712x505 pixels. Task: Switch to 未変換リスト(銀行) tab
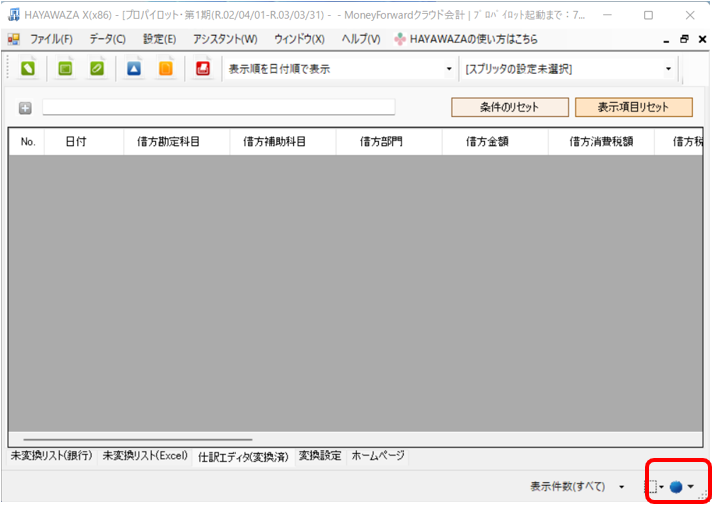(51, 455)
